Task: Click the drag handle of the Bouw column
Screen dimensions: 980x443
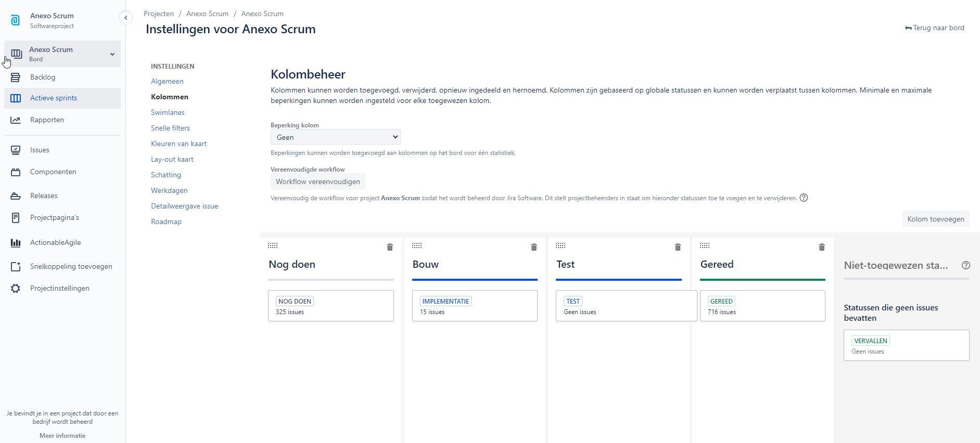Action: pyautogui.click(x=417, y=245)
